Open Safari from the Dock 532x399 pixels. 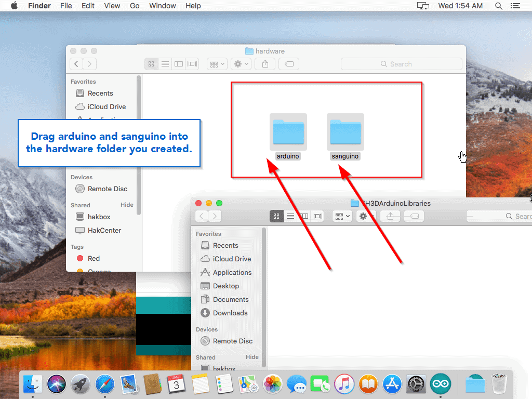[x=105, y=384]
